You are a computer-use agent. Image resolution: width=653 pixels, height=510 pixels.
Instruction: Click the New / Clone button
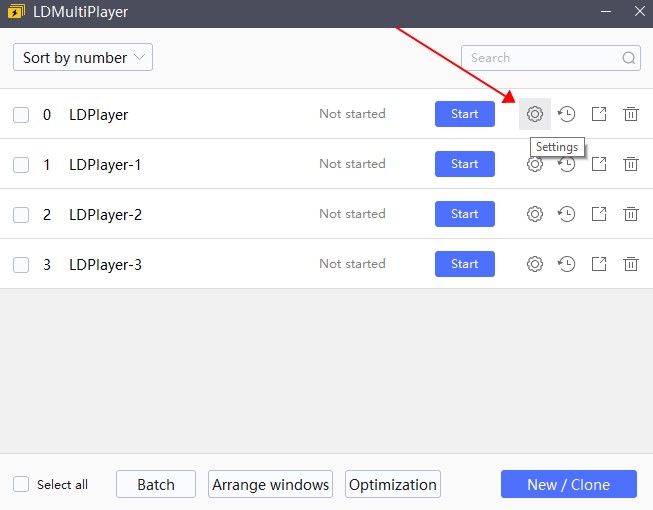click(x=569, y=484)
